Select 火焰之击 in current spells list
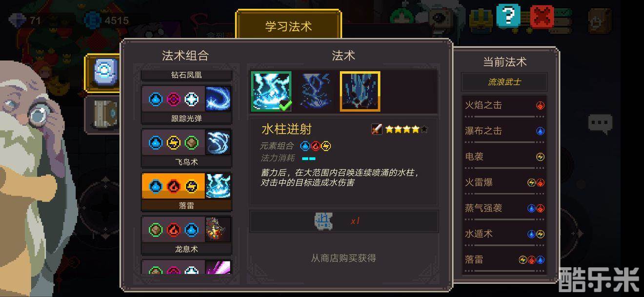This screenshot has height=297, width=644. 504,105
